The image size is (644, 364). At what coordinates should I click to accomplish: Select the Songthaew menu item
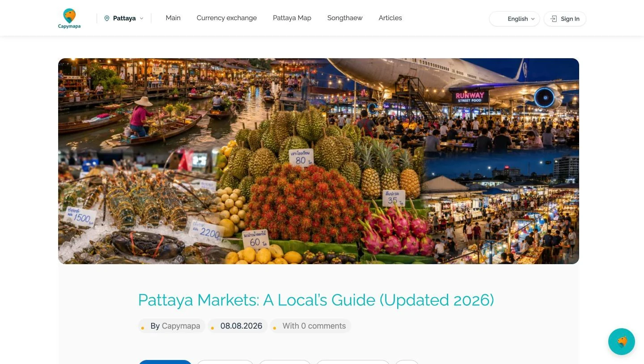coord(345,18)
